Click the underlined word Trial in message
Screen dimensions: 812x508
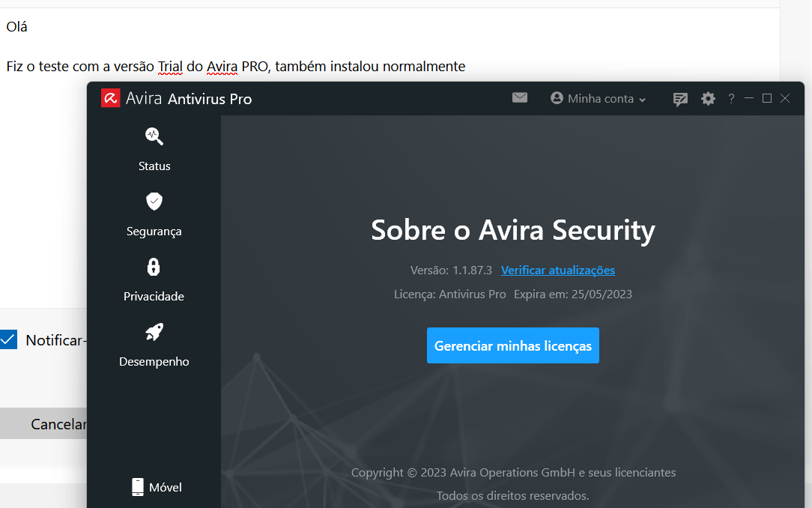tap(170, 66)
